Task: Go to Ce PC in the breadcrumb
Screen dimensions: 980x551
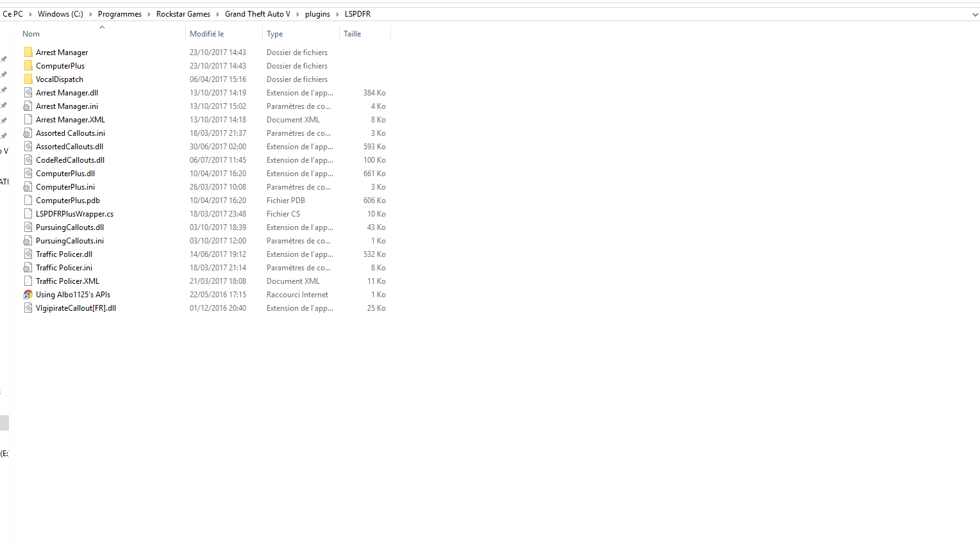Action: [x=13, y=14]
